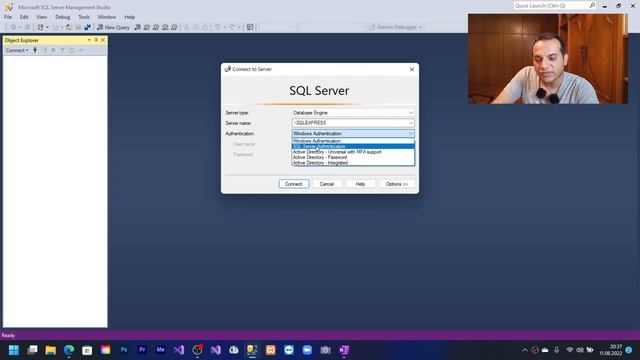This screenshot has height=360, width=640.
Task: Toggle auto hide pin on Object Explorer
Action: coord(96,40)
